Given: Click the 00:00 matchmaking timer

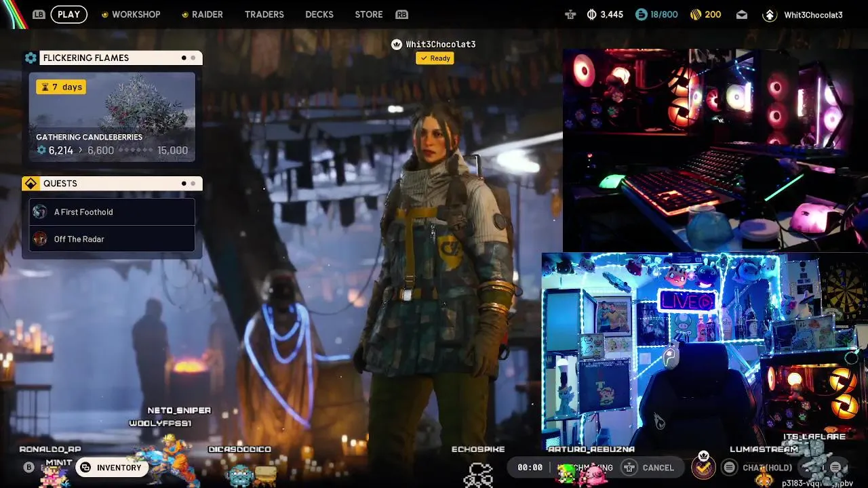Looking at the screenshot, I should tap(530, 468).
